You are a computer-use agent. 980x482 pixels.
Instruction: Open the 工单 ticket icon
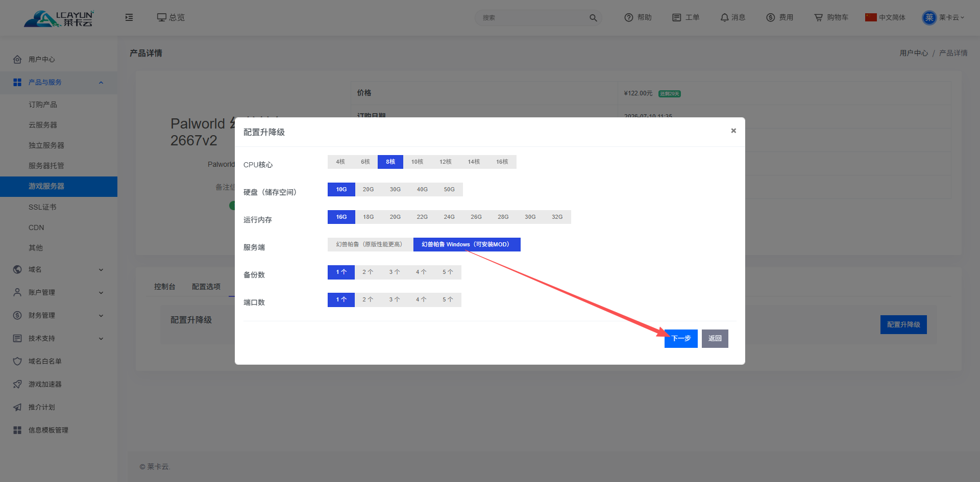tap(677, 17)
